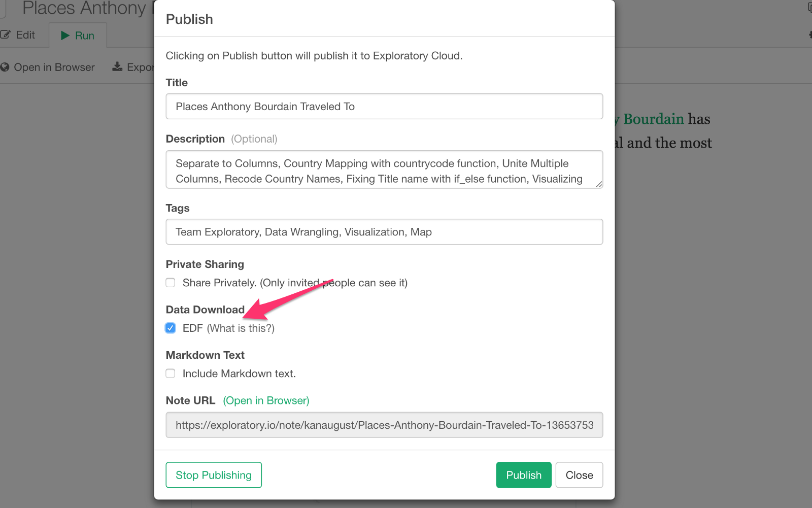Click the Edit pencil icon

[6, 35]
